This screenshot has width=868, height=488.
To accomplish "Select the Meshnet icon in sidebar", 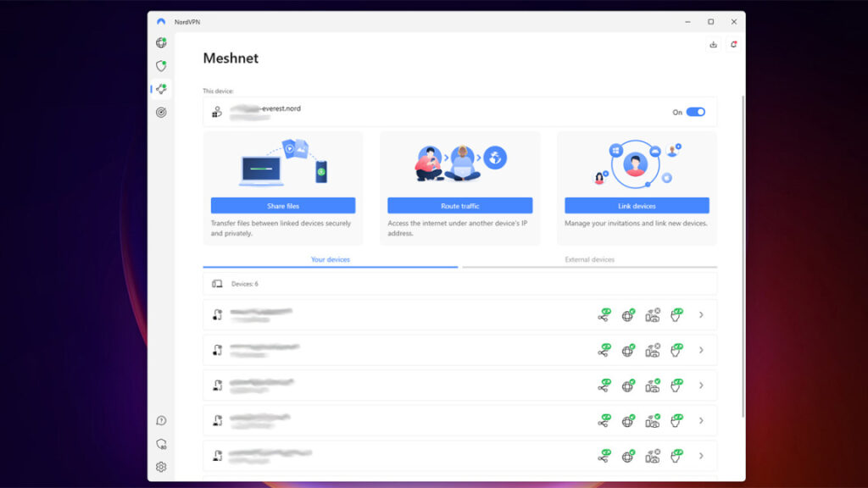I will [x=161, y=89].
